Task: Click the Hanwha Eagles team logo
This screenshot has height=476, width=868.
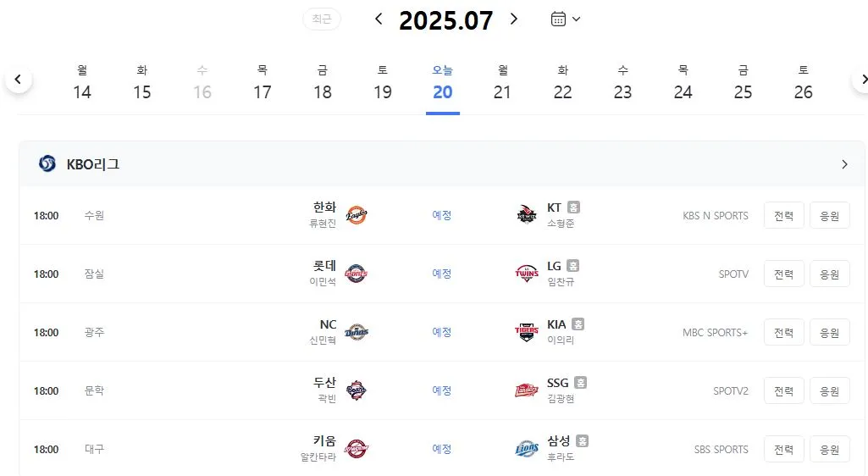Action: [x=357, y=215]
